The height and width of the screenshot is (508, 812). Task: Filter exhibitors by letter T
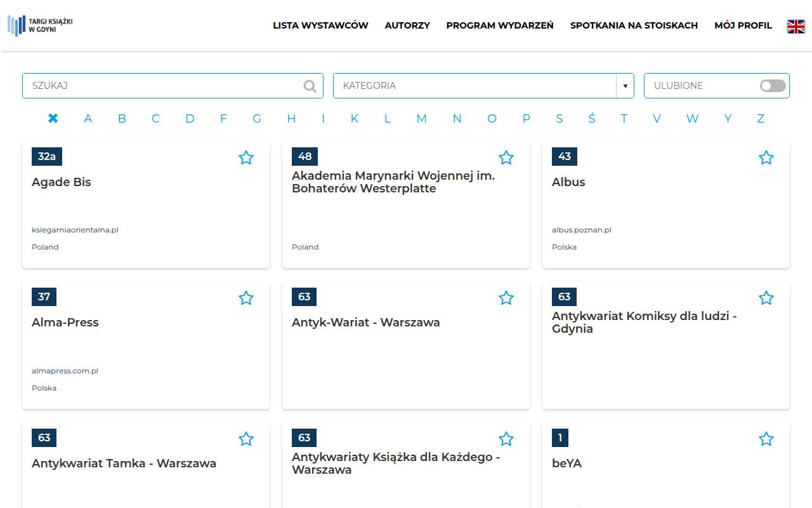tap(624, 118)
